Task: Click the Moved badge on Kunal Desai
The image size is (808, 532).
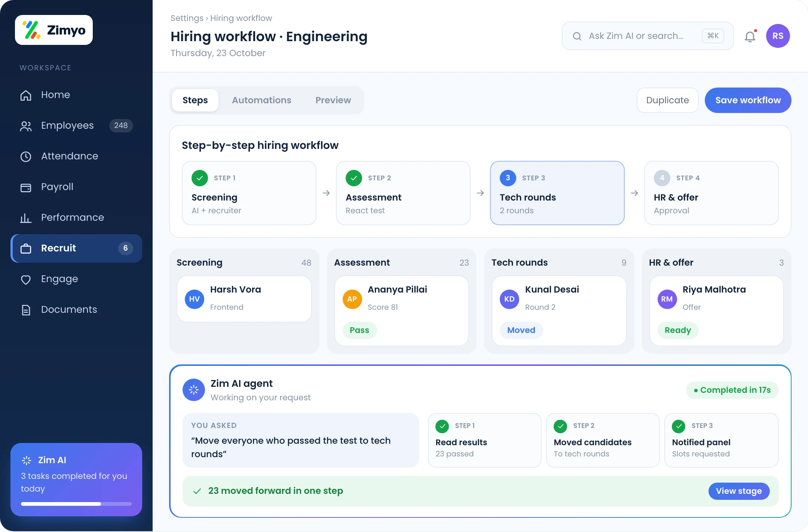Action: point(521,330)
